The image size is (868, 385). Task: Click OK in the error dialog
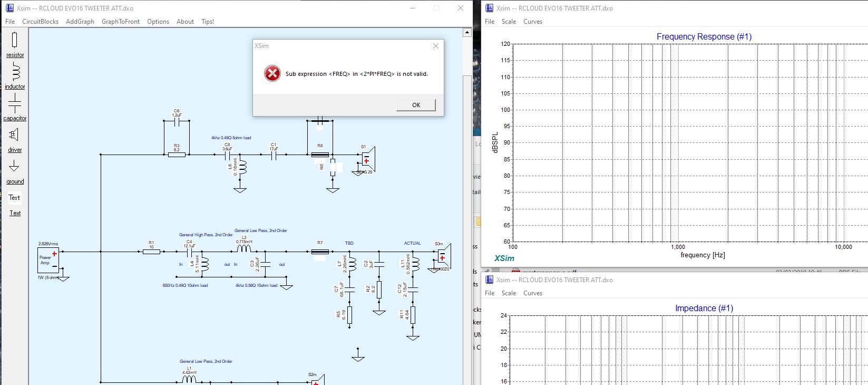416,105
